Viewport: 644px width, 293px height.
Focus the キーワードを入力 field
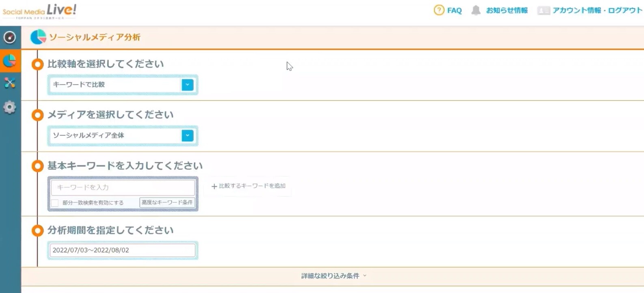(x=123, y=187)
